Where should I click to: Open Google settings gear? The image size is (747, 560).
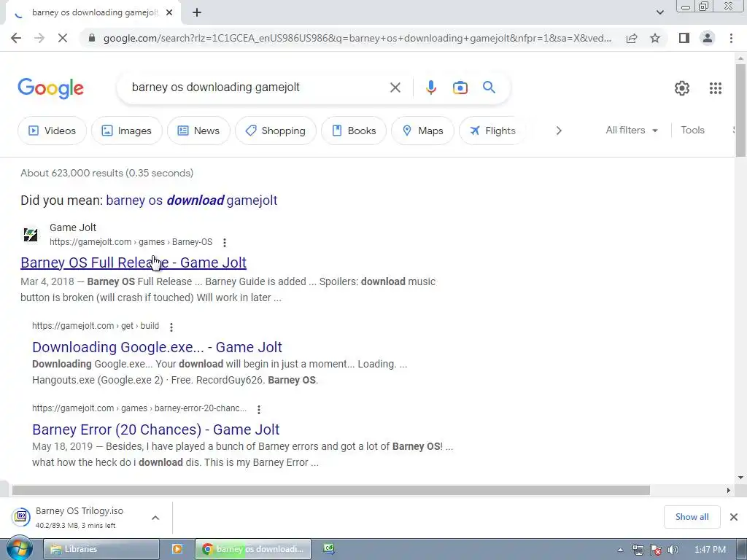click(x=682, y=88)
